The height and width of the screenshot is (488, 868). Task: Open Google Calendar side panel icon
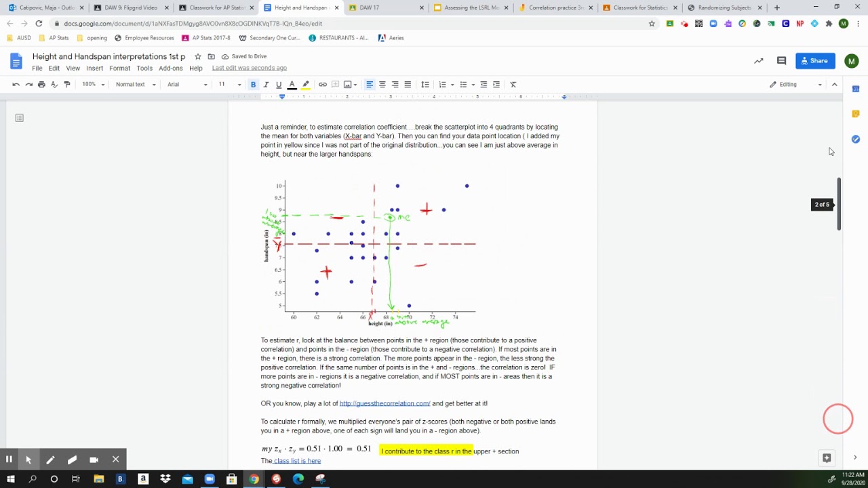pyautogui.click(x=856, y=89)
